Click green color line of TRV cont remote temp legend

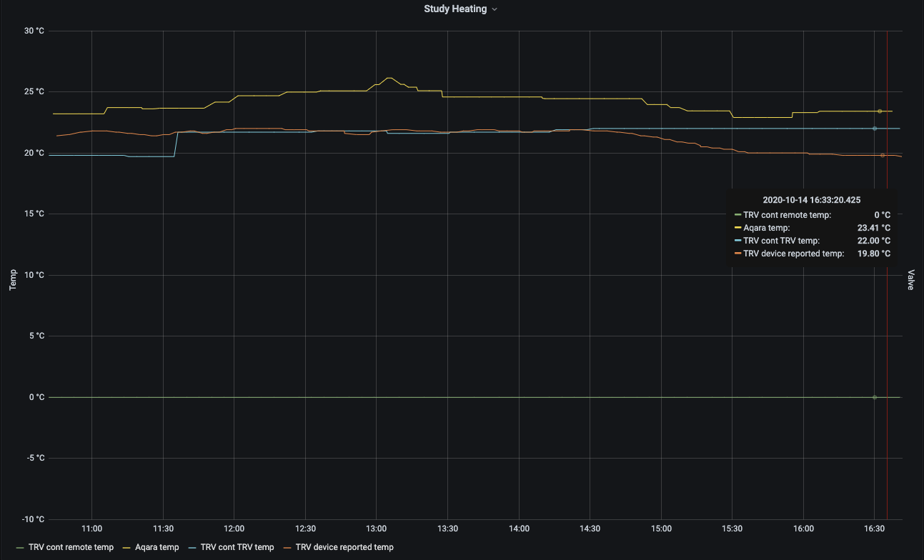click(20, 548)
